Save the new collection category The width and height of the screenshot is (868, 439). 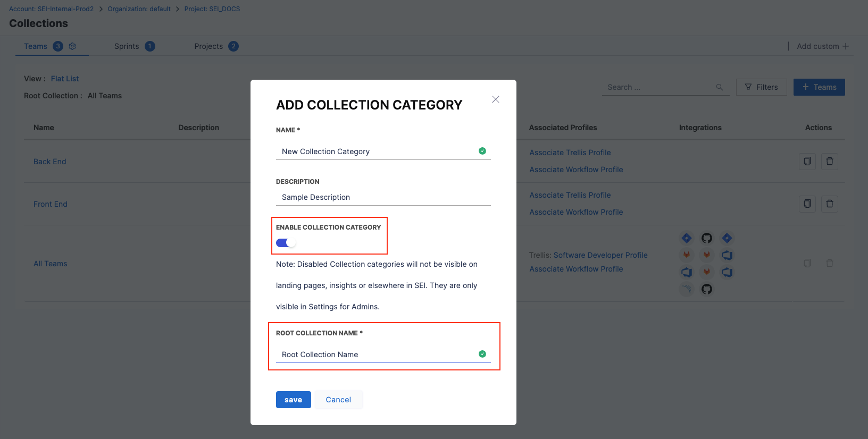293,400
